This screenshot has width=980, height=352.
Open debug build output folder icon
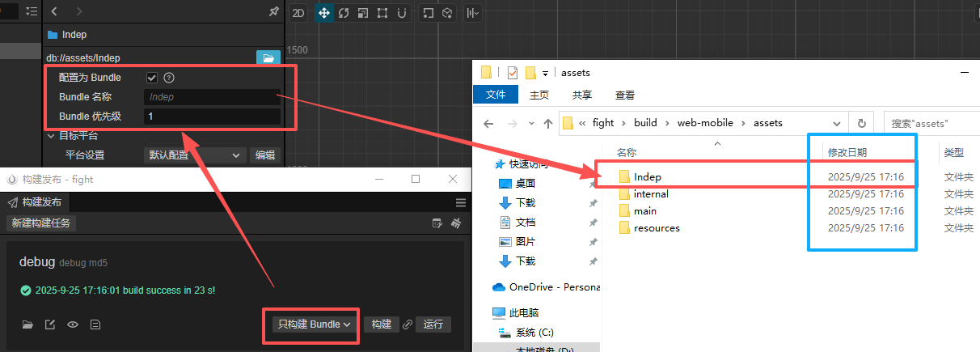tap(27, 324)
